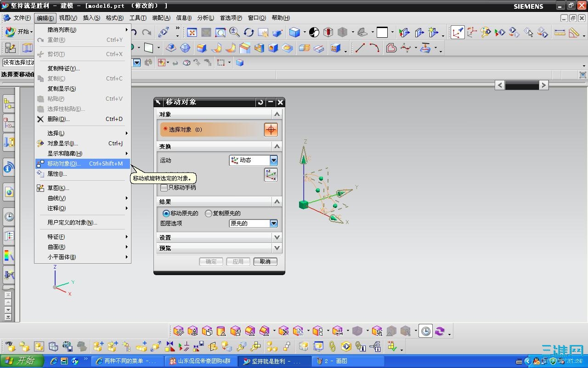The image size is (588, 368).
Task: Open the 插入(S) menu
Action: coord(91,18)
